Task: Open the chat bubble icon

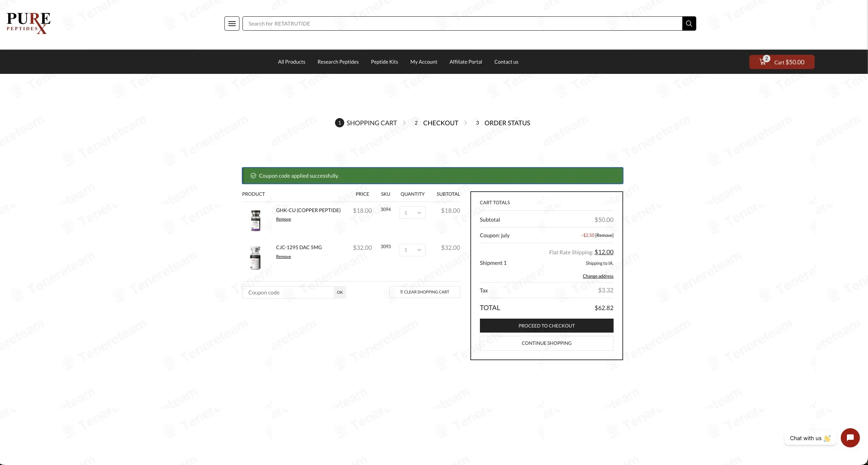Action: tap(850, 438)
